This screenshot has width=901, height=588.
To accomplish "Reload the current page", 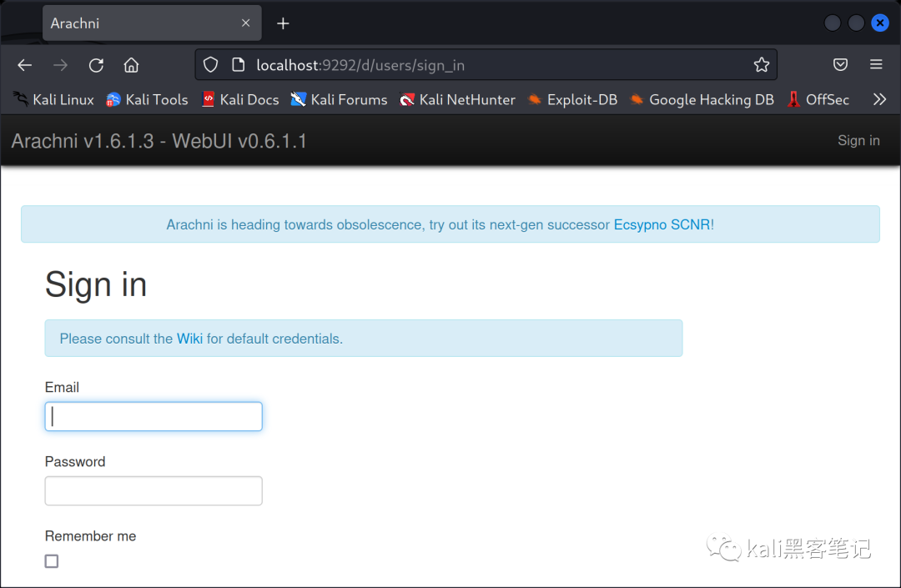I will pos(96,65).
